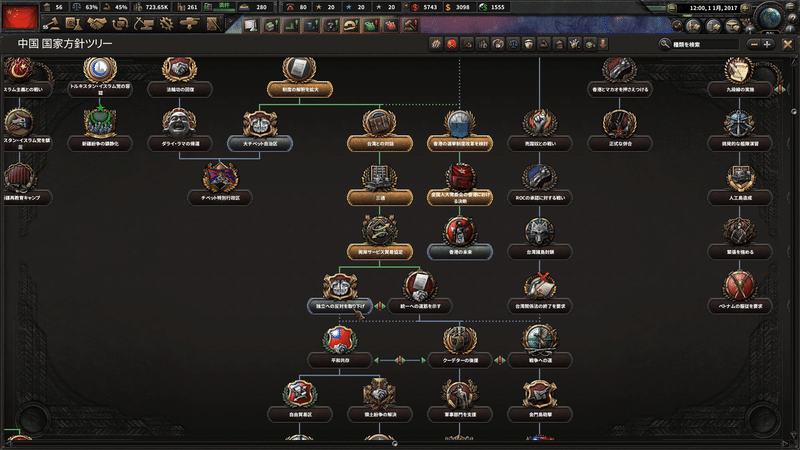Viewport: 800px width, 450px height.
Task: Click the vertical scrollbar handle at right
Action: pyautogui.click(x=794, y=111)
